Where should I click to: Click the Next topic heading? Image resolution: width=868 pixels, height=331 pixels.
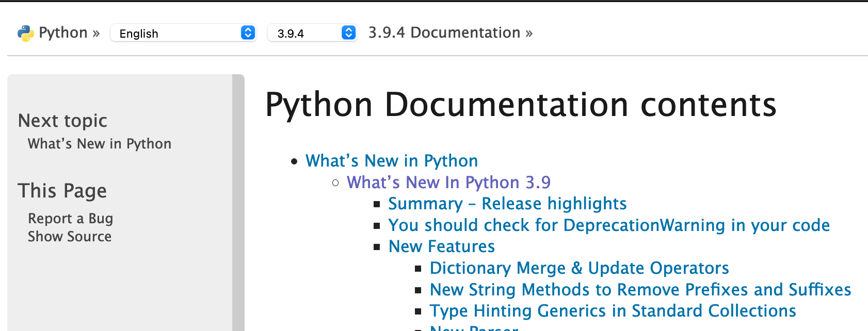[62, 121]
